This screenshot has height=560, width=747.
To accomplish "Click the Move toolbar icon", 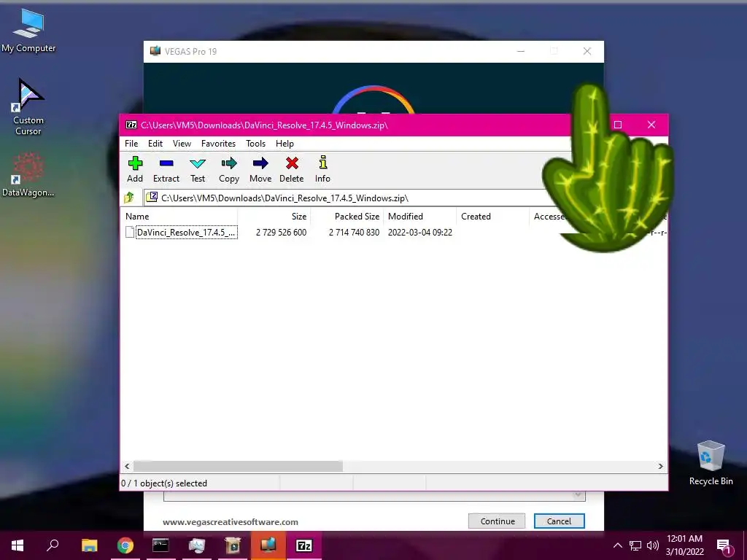I will point(260,169).
